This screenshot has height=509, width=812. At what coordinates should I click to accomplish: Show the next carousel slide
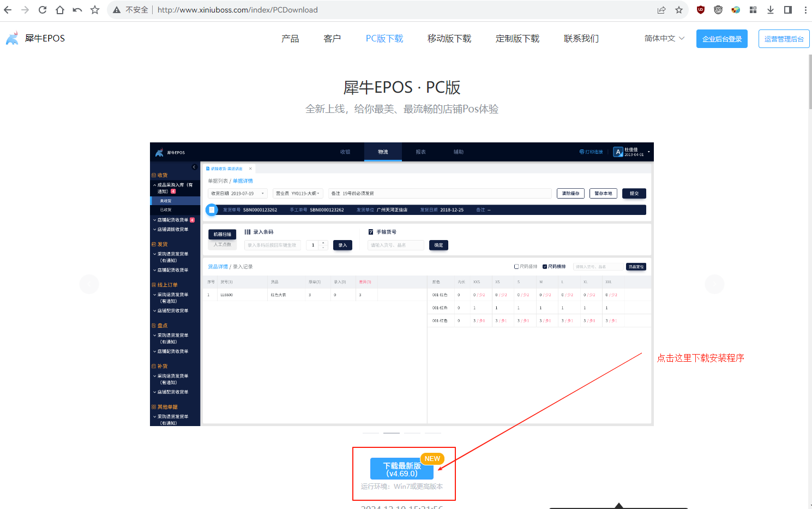714,284
